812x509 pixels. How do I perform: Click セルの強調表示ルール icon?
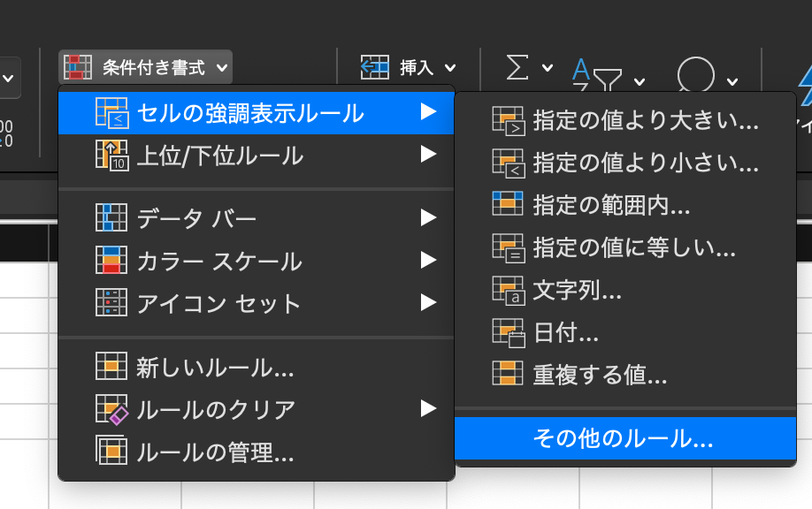(111, 113)
